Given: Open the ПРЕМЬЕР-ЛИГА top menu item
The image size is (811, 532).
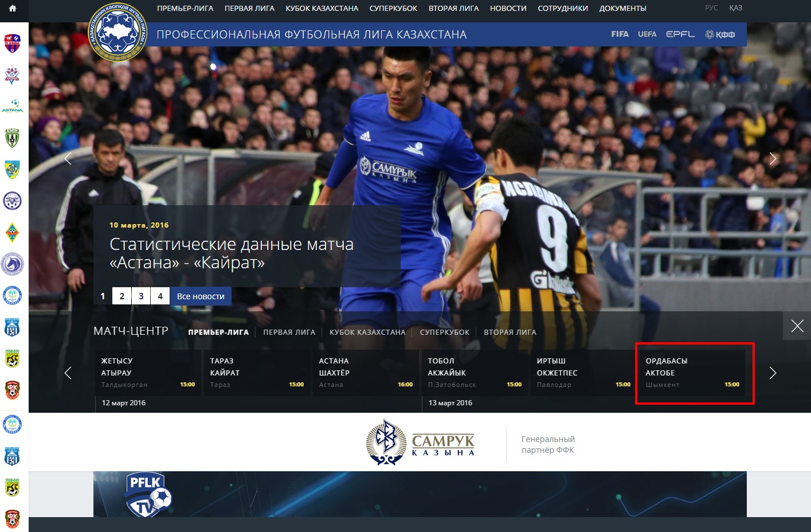Looking at the screenshot, I should [185, 9].
